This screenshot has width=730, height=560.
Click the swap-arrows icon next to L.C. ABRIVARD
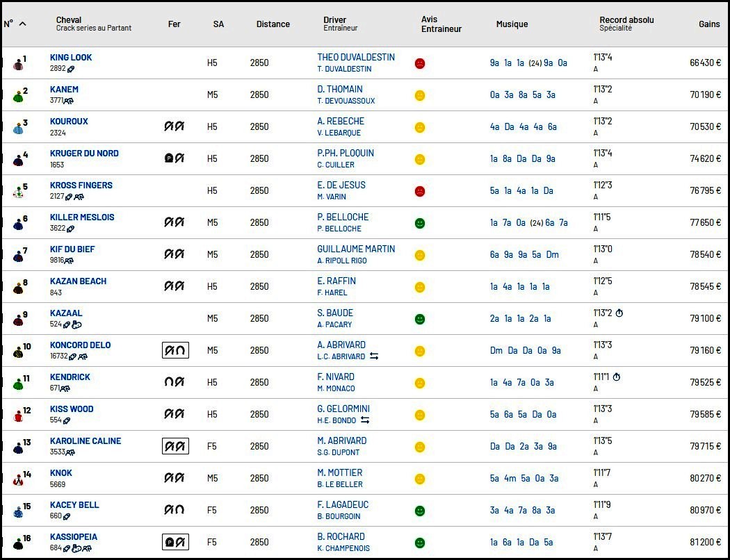374,356
